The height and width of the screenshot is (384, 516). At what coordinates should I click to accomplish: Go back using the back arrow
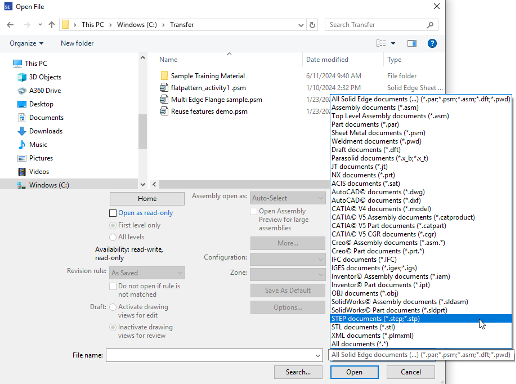click(10, 25)
